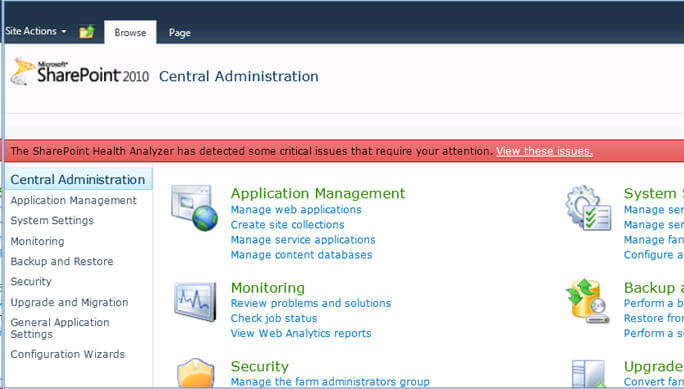Viewport: 684px width, 389px height.
Task: Click Review problems and solutions
Action: click(311, 303)
